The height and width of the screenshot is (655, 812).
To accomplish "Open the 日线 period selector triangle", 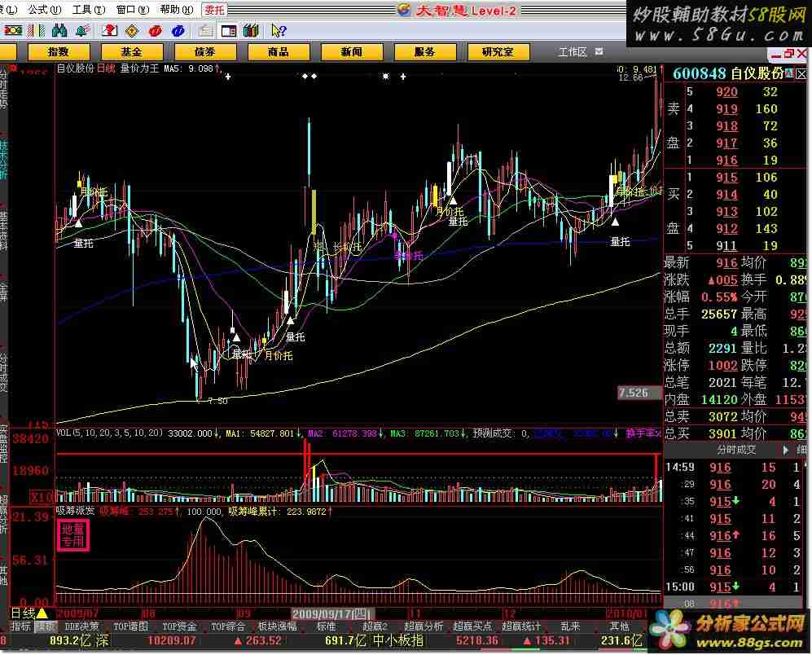I will point(42,613).
